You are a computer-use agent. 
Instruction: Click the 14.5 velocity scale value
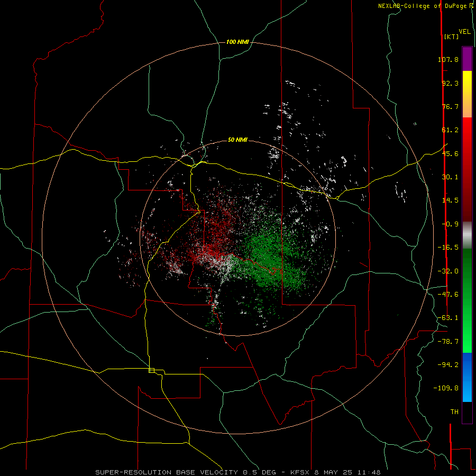pos(450,200)
